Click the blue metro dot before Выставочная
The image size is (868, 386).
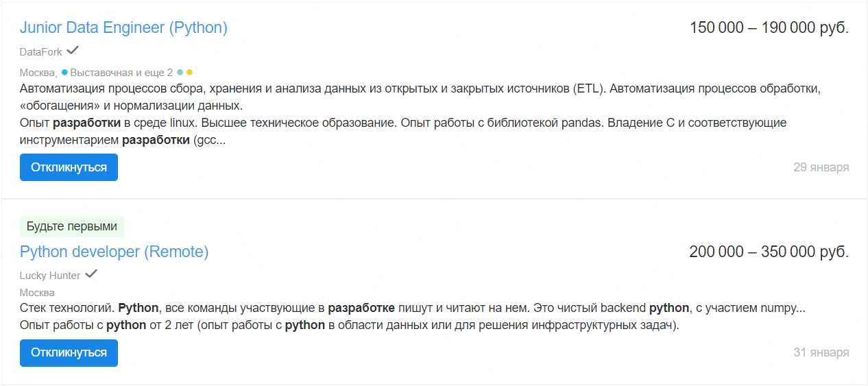(x=64, y=72)
